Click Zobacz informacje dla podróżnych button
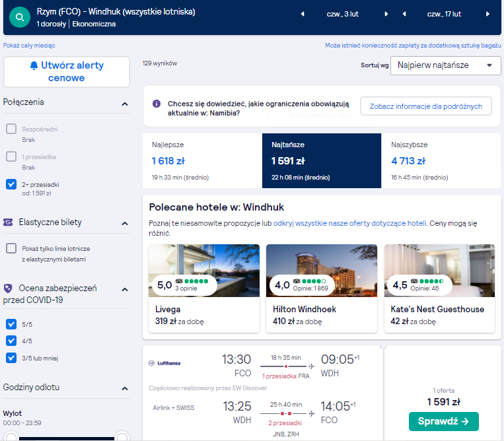504x441 pixels. tap(426, 106)
